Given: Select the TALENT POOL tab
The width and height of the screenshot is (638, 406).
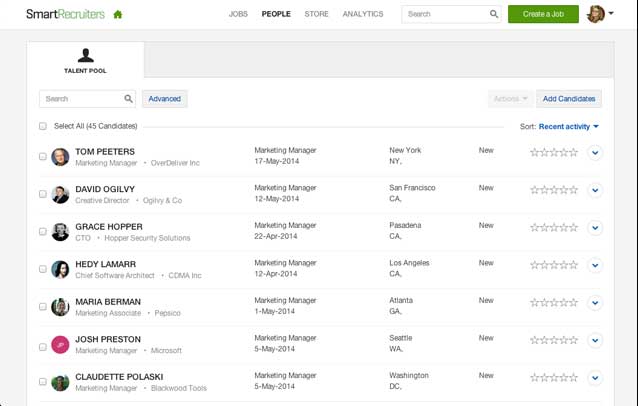Looking at the screenshot, I should click(x=85, y=60).
